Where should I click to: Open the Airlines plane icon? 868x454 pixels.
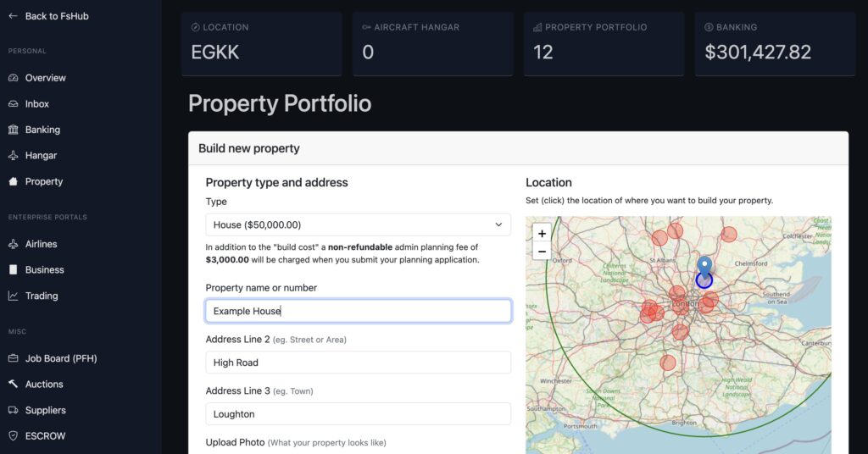point(13,244)
